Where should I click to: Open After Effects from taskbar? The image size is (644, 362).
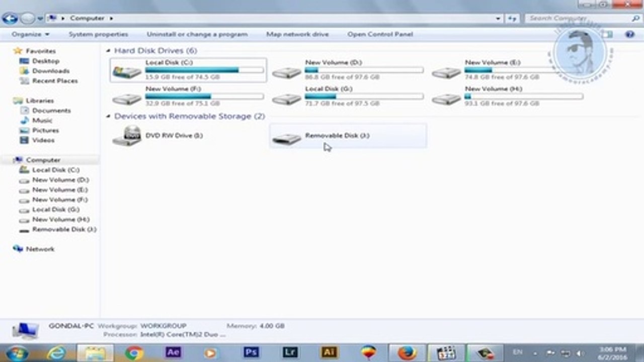pos(173,352)
